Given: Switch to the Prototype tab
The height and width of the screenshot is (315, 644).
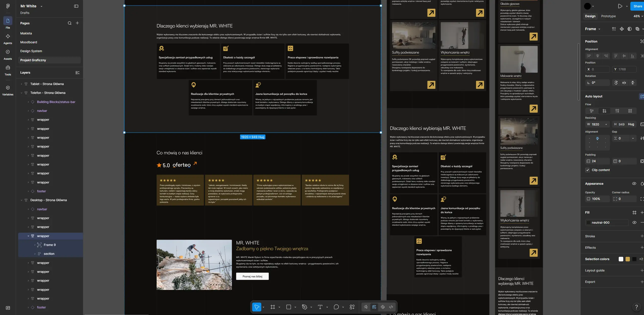Looking at the screenshot, I should tap(608, 16).
